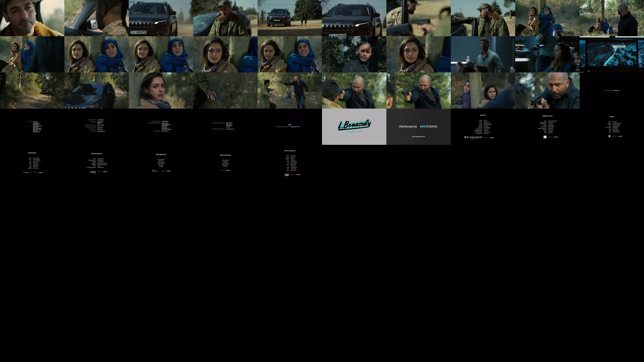Screen dimensions: 644x362
Task: Select the Distribution credits frame with Khobalt logo
Action: 32,163
